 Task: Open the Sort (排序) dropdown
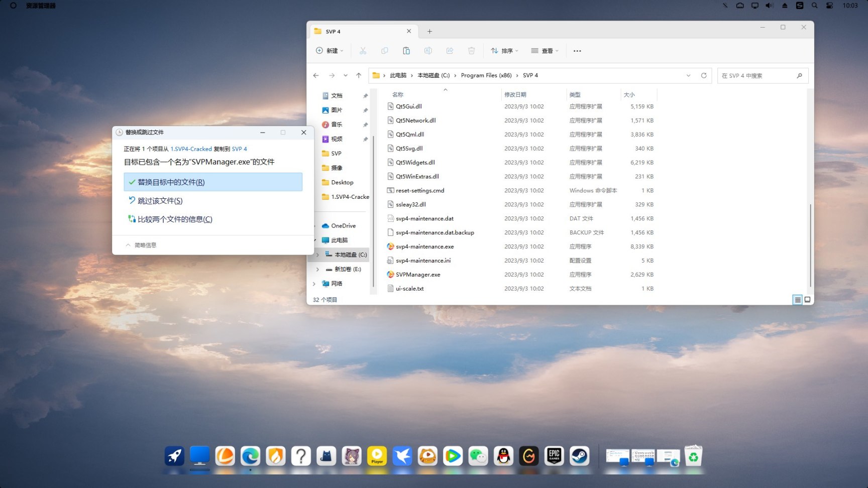pyautogui.click(x=504, y=51)
